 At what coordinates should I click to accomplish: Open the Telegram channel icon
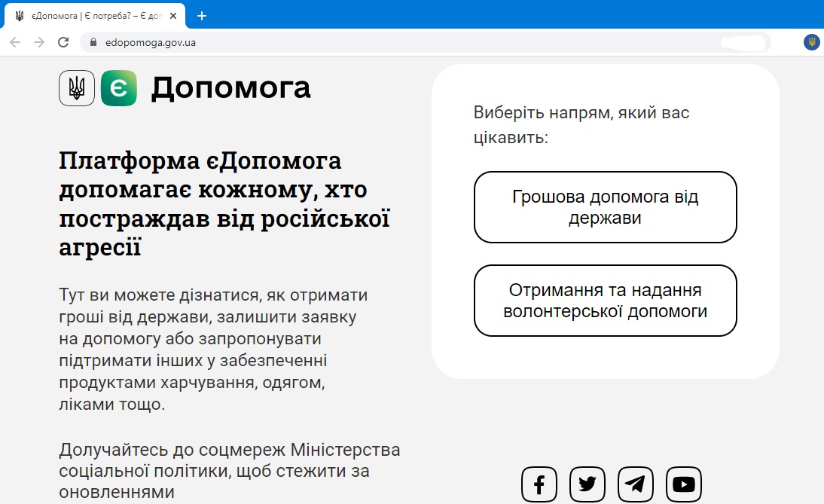tap(636, 484)
